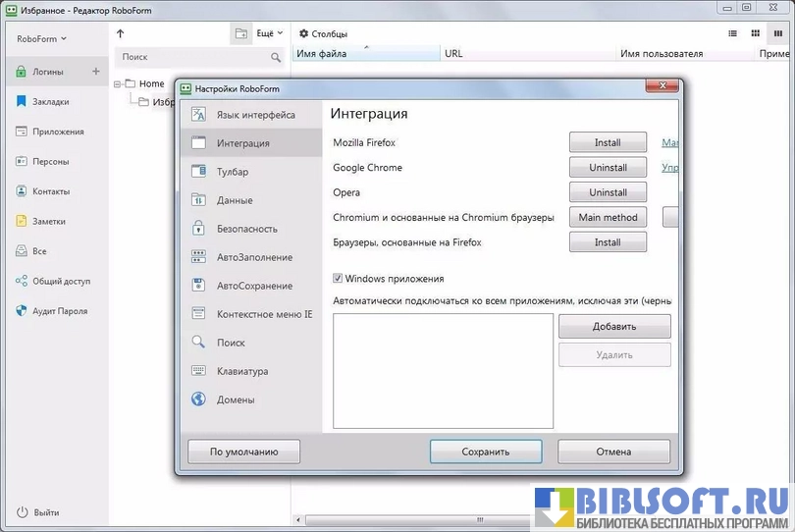Click the new folder icon in toolbar

[x=241, y=33]
